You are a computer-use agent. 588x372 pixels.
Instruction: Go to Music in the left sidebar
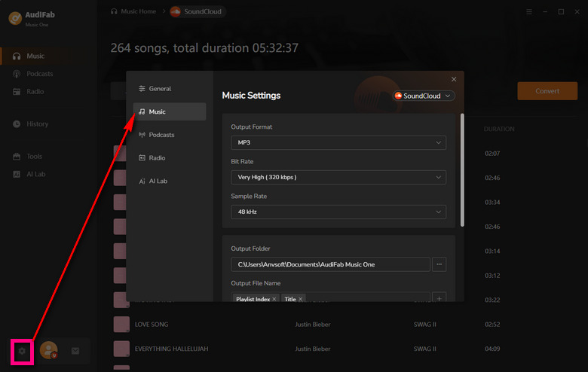[x=35, y=56]
